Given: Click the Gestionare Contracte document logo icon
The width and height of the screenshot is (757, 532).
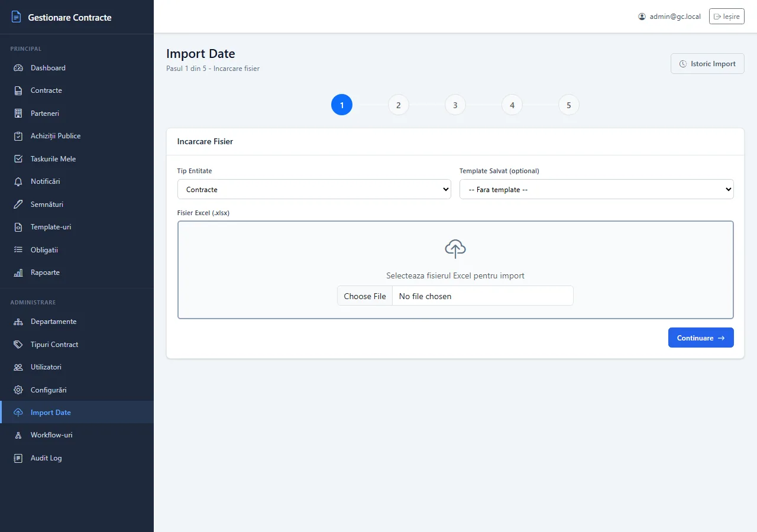Looking at the screenshot, I should 17,17.
